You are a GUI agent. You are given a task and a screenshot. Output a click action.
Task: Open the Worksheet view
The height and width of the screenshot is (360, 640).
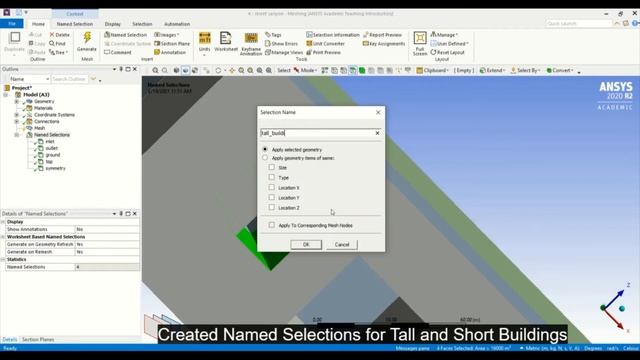coord(226,42)
